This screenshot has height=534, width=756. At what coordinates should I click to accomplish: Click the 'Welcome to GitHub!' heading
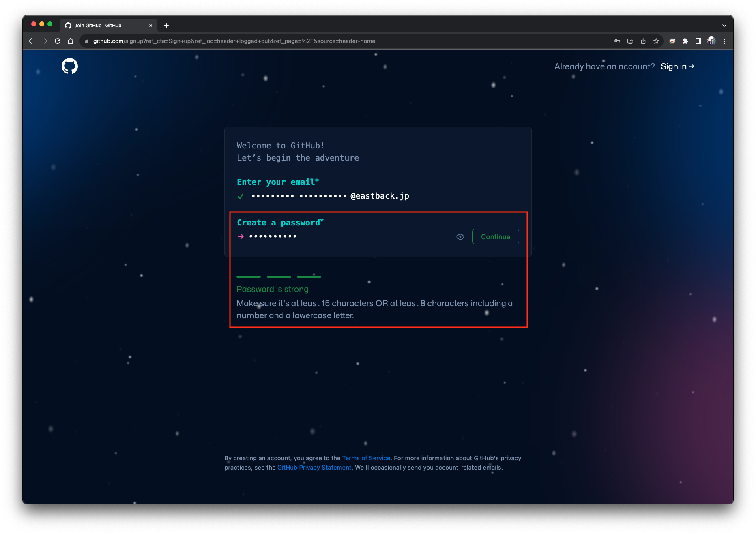coord(281,146)
